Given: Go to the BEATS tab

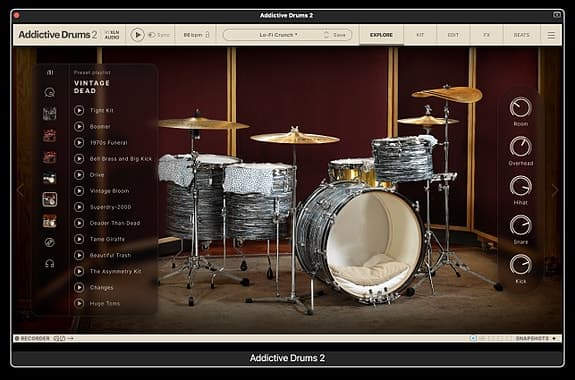Looking at the screenshot, I should tap(521, 35).
